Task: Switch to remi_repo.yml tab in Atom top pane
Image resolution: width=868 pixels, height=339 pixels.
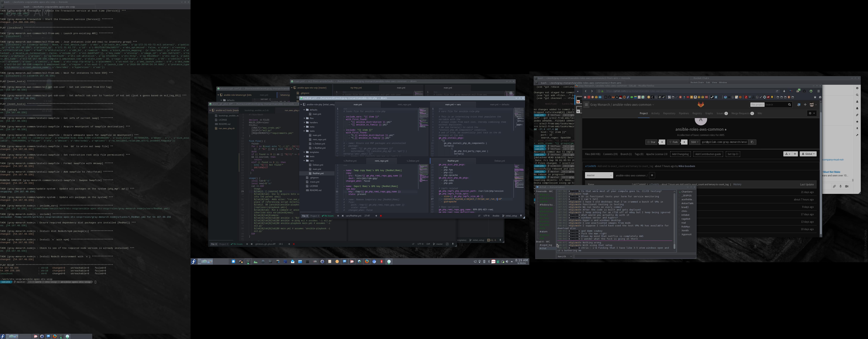Action: pyautogui.click(x=404, y=105)
